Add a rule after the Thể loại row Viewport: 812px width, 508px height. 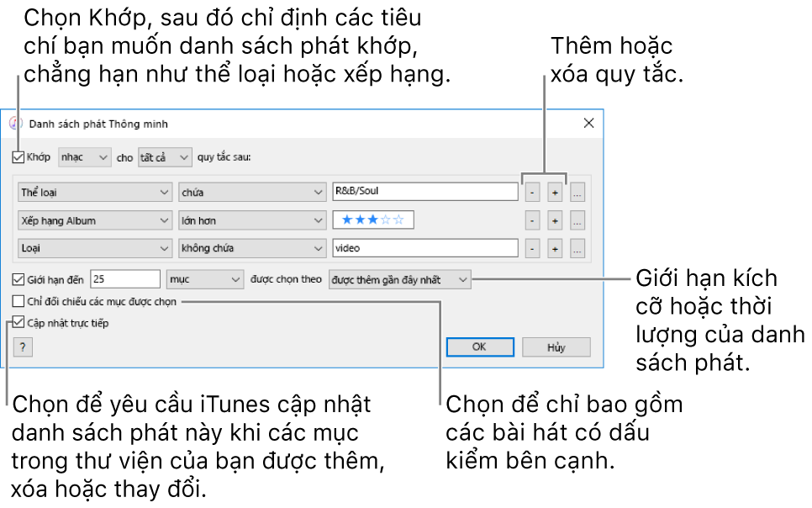(x=555, y=193)
